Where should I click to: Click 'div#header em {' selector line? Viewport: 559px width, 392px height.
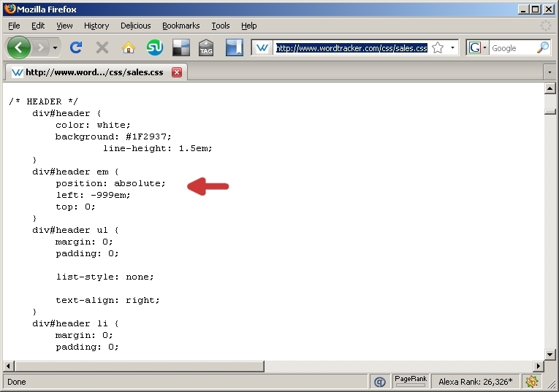[x=75, y=172]
